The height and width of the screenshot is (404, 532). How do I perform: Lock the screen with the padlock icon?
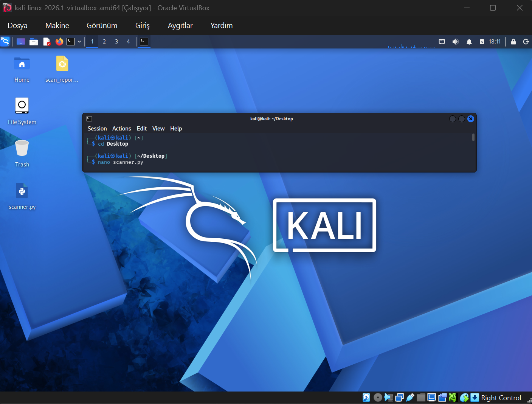(x=513, y=42)
